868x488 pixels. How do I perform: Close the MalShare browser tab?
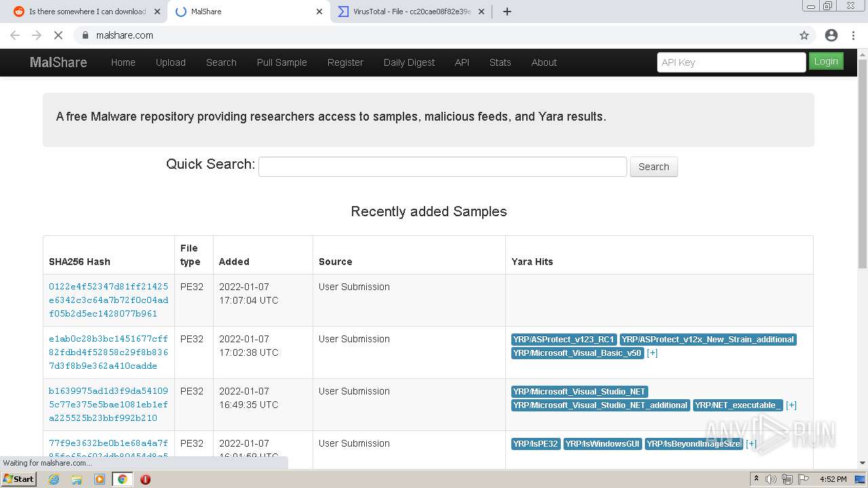[x=319, y=12]
